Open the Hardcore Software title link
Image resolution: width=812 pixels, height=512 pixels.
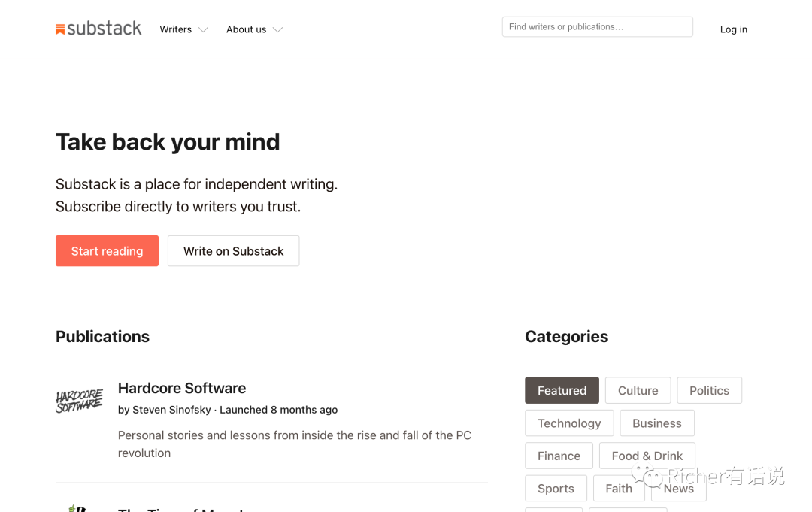click(182, 388)
